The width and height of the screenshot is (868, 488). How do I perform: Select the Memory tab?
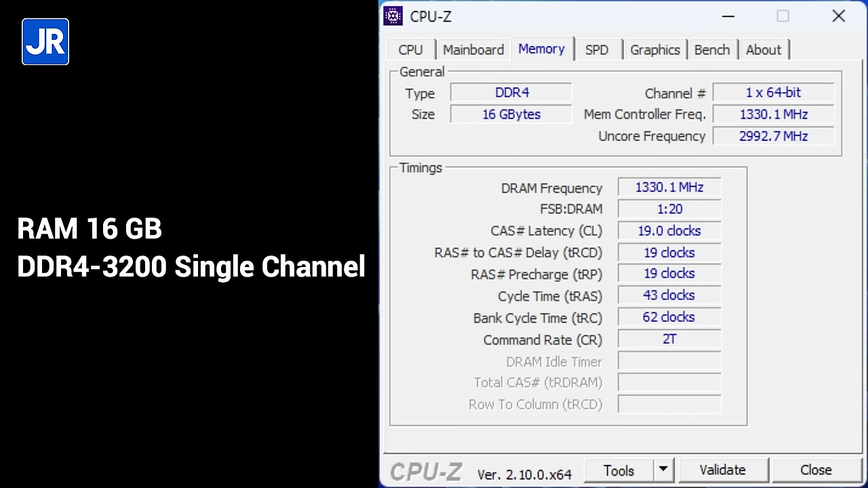pos(541,49)
